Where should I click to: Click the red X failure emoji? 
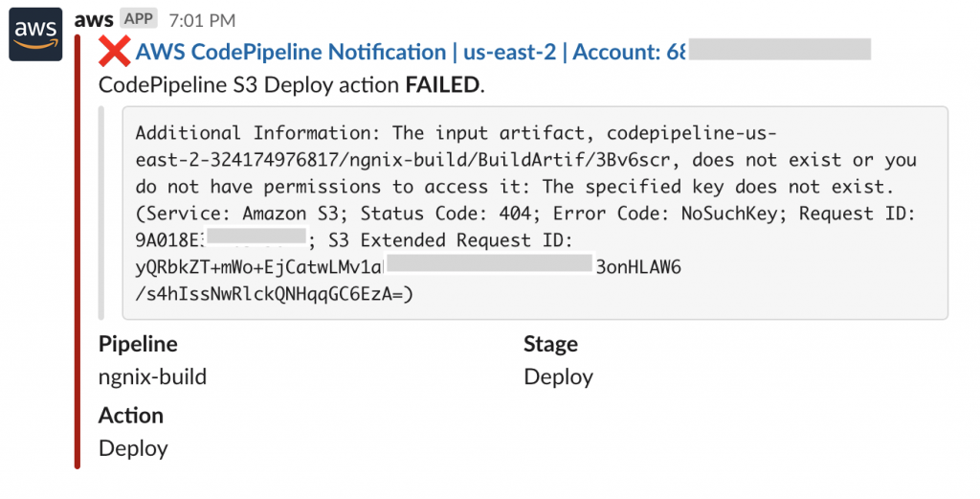115,53
